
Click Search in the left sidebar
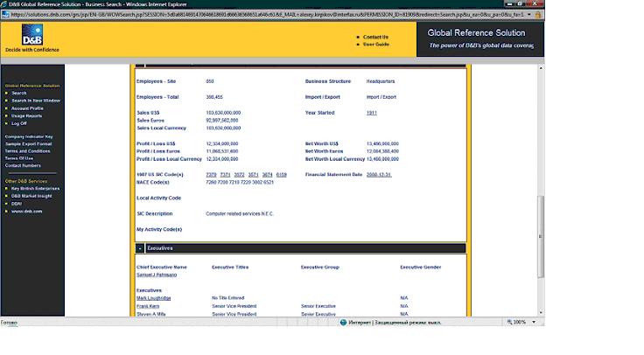pyautogui.click(x=19, y=94)
